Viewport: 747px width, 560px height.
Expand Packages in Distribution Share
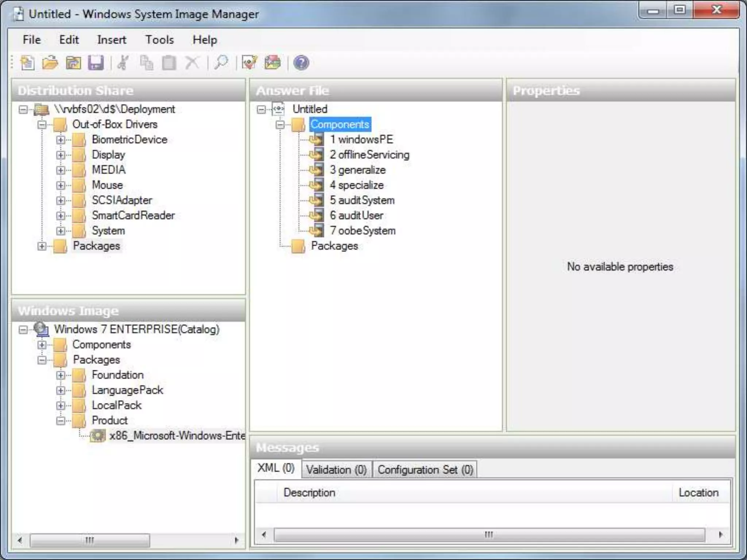point(42,246)
